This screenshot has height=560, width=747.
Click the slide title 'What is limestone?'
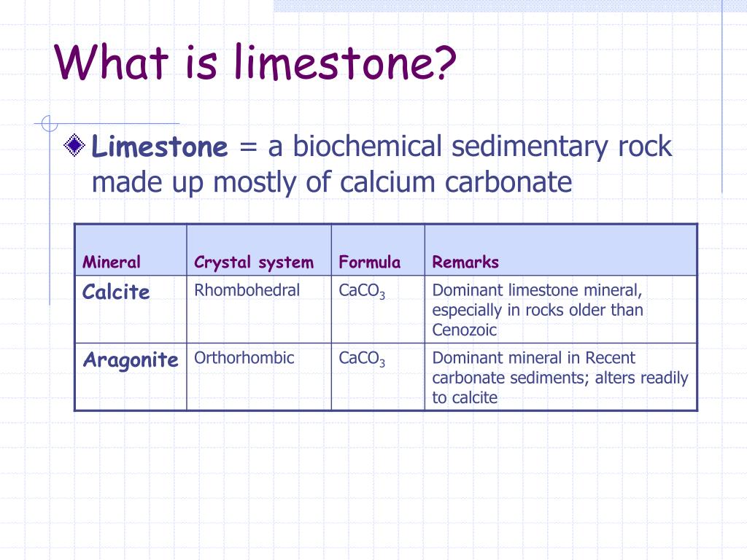point(255,62)
